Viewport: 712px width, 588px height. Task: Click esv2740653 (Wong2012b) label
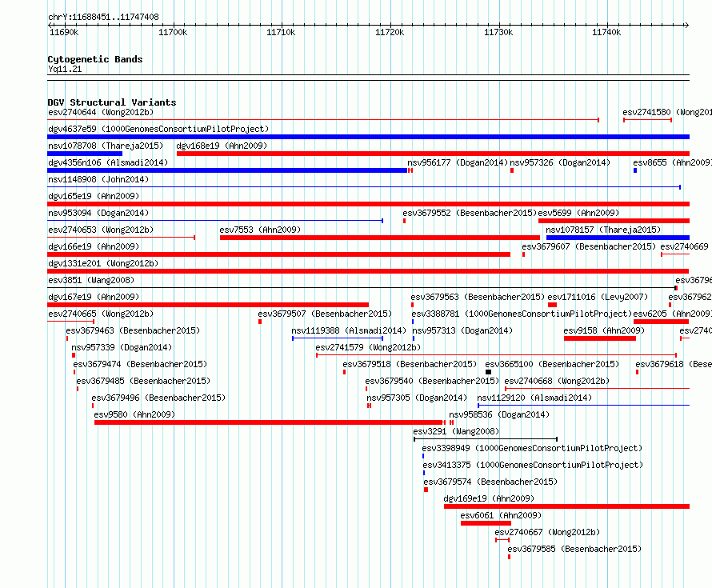point(101,230)
